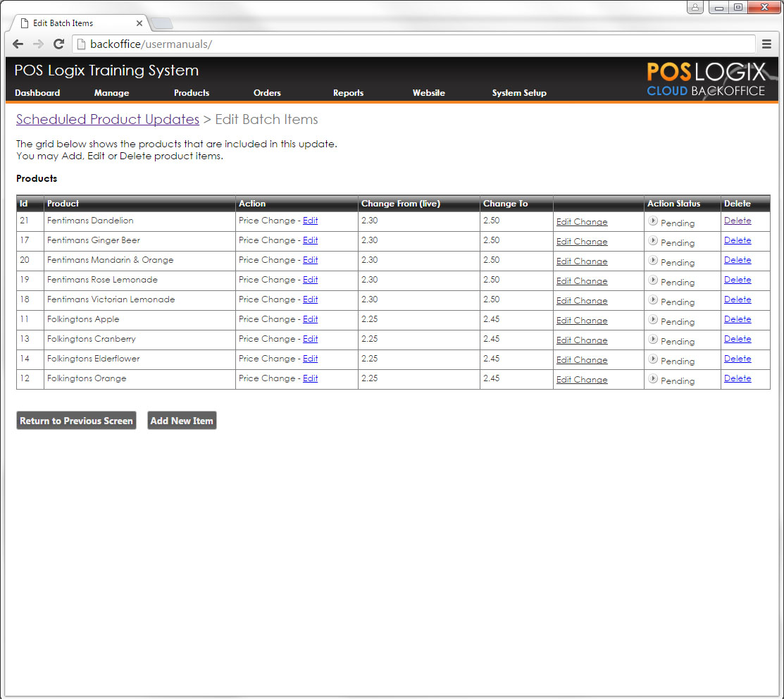Open a new browser tab

(x=161, y=23)
